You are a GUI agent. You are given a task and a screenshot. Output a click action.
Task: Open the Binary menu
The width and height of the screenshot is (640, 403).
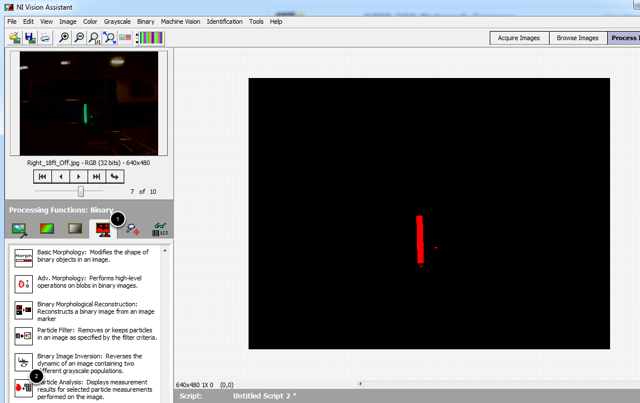coord(146,22)
